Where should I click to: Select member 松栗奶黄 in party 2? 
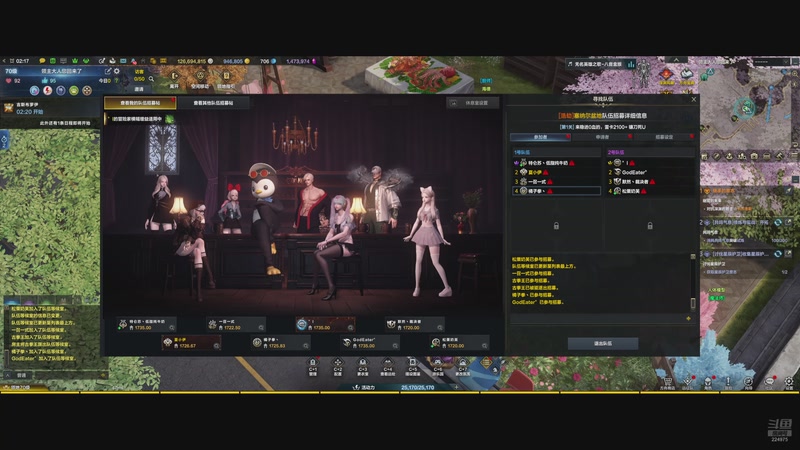click(x=650, y=191)
